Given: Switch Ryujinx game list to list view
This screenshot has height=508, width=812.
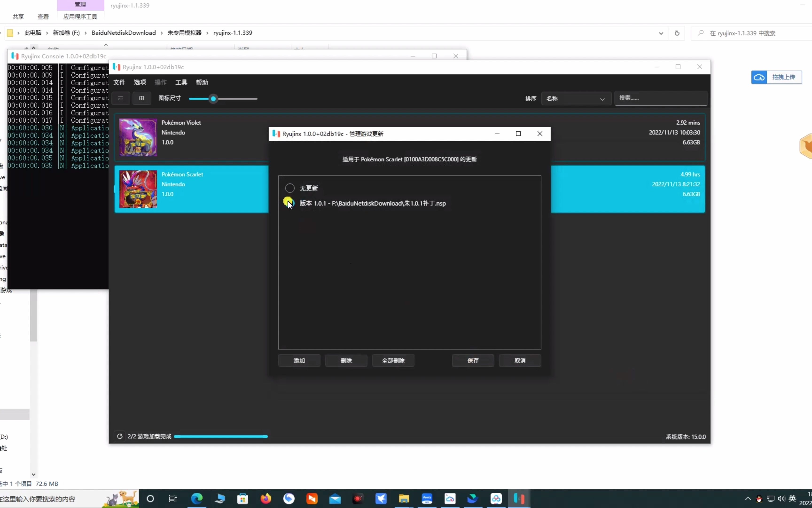Looking at the screenshot, I should pos(121,98).
